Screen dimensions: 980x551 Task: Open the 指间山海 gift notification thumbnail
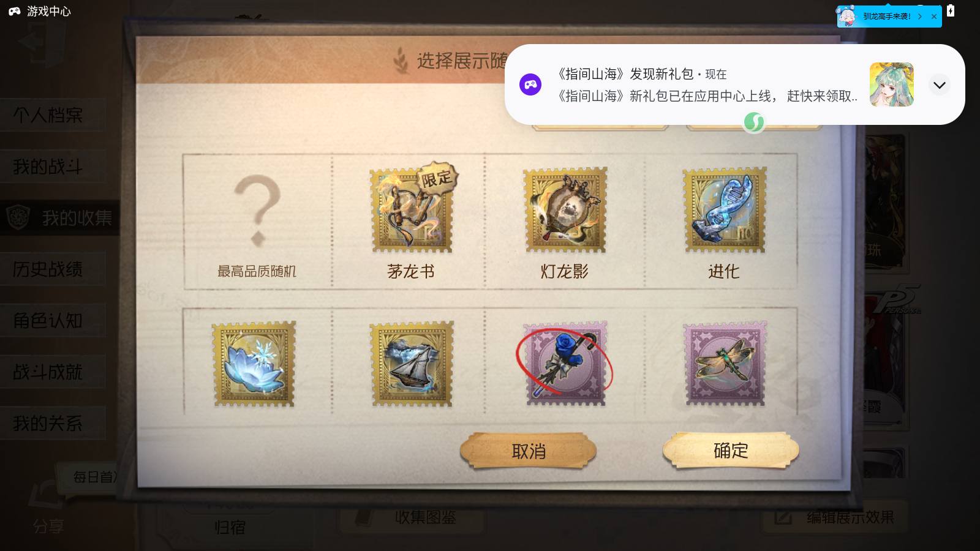[x=891, y=84]
